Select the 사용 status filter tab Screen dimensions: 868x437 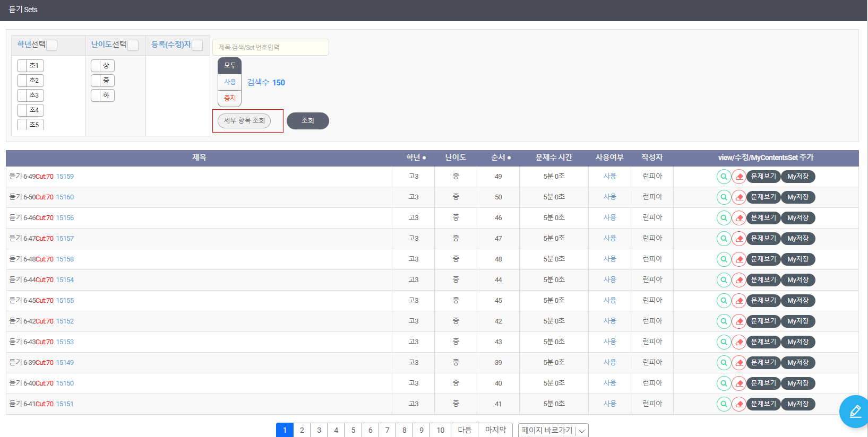click(229, 82)
